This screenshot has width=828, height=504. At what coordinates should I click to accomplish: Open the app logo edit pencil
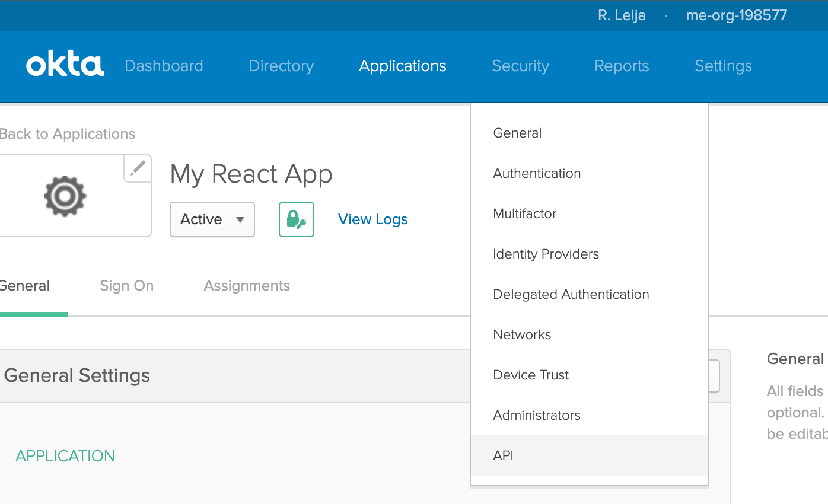click(x=137, y=168)
